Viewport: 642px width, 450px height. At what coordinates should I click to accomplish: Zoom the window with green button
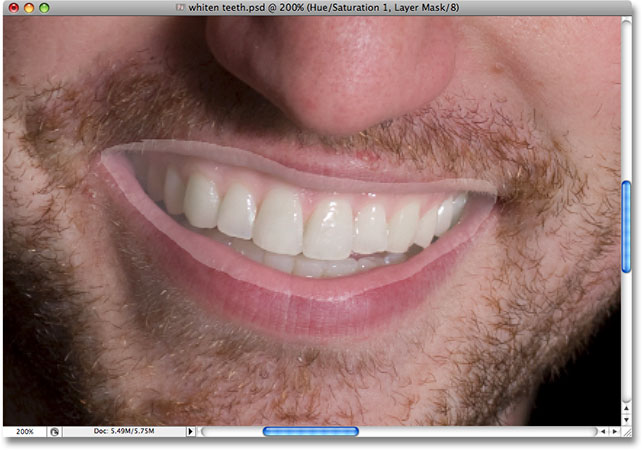(44, 8)
